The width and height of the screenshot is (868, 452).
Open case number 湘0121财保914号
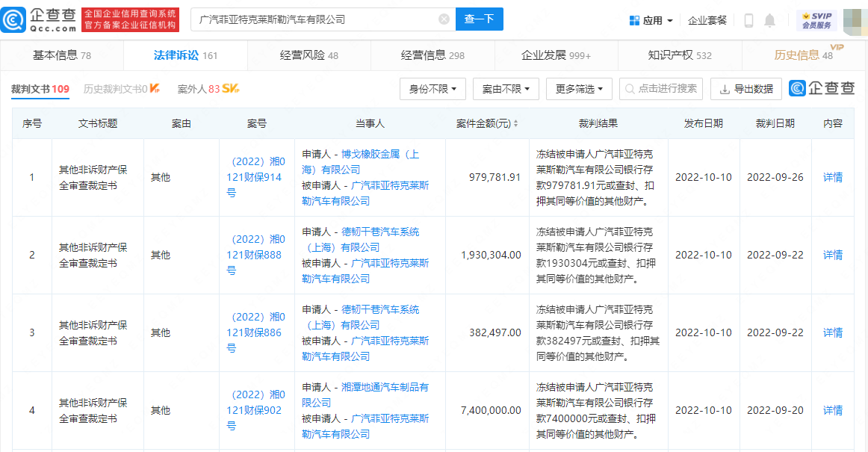point(256,177)
